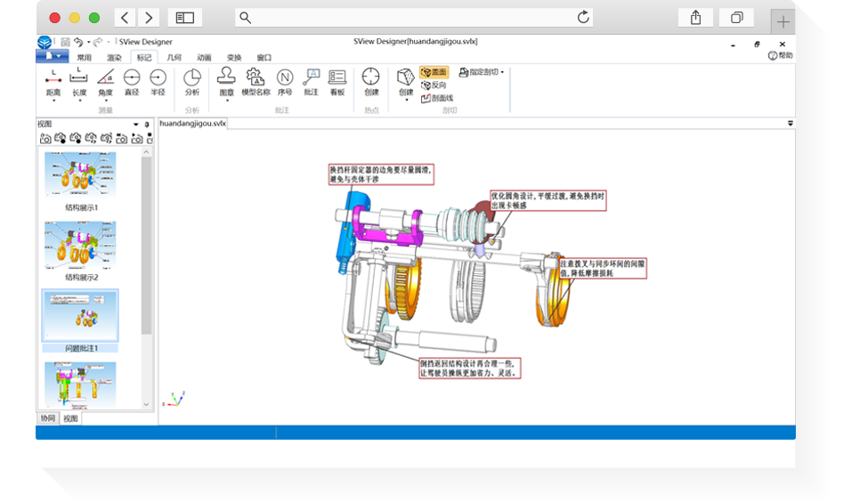Click the 批注 annotation tool
The image size is (868, 502).
pos(311,82)
